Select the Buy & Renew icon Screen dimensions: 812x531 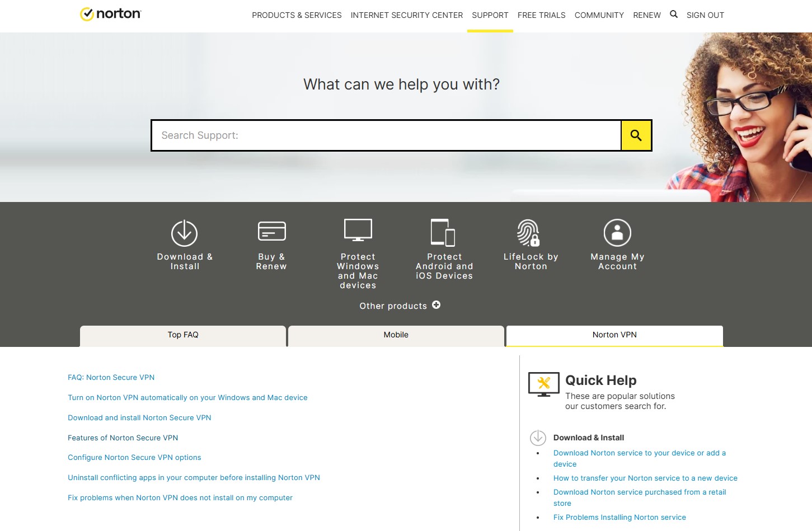pyautogui.click(x=271, y=230)
